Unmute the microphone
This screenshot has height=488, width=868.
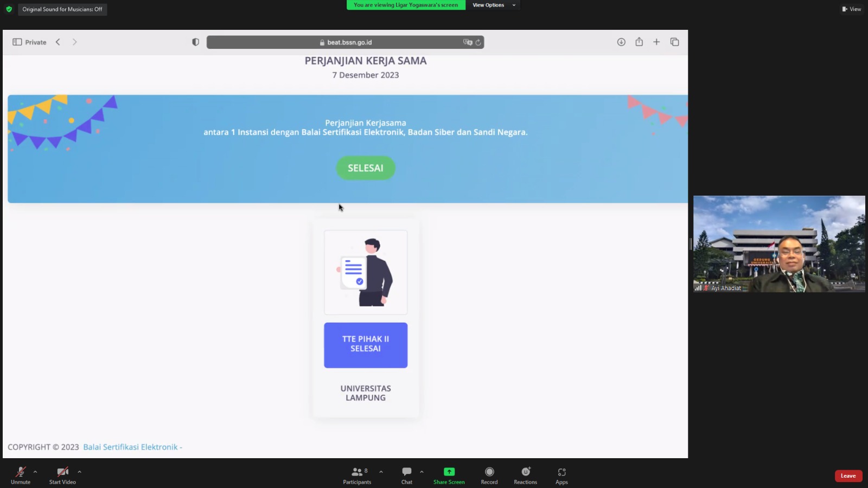21,475
